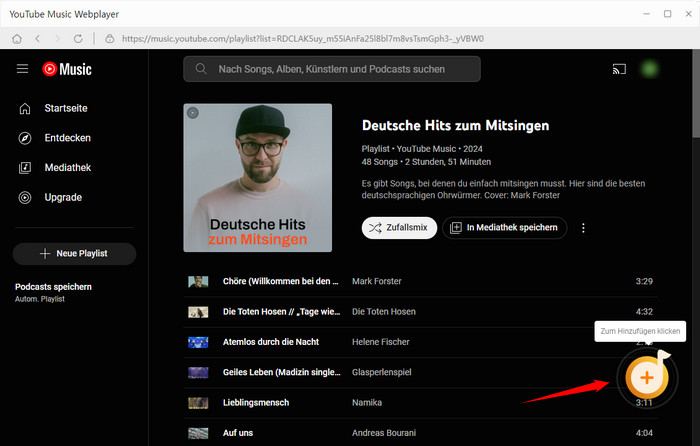Select song Chöre (Willkommen bei den ...
Viewport: 700px width, 446px height.
coord(280,281)
